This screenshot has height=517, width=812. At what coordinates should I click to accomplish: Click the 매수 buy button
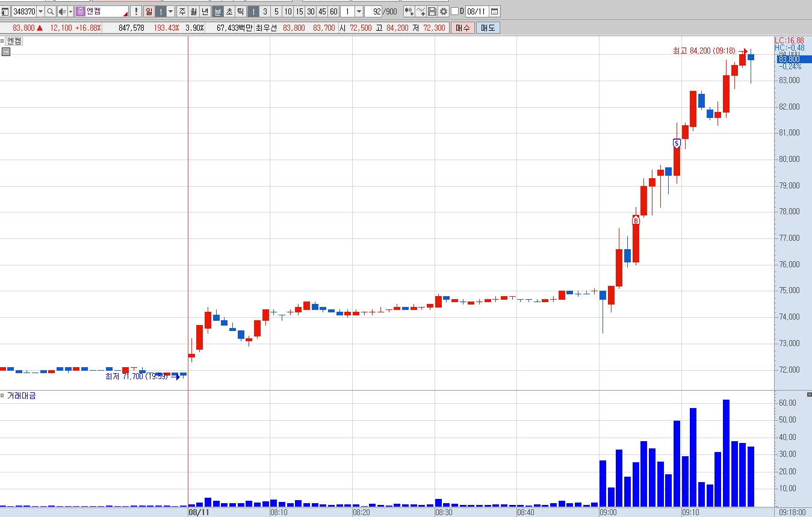click(462, 28)
